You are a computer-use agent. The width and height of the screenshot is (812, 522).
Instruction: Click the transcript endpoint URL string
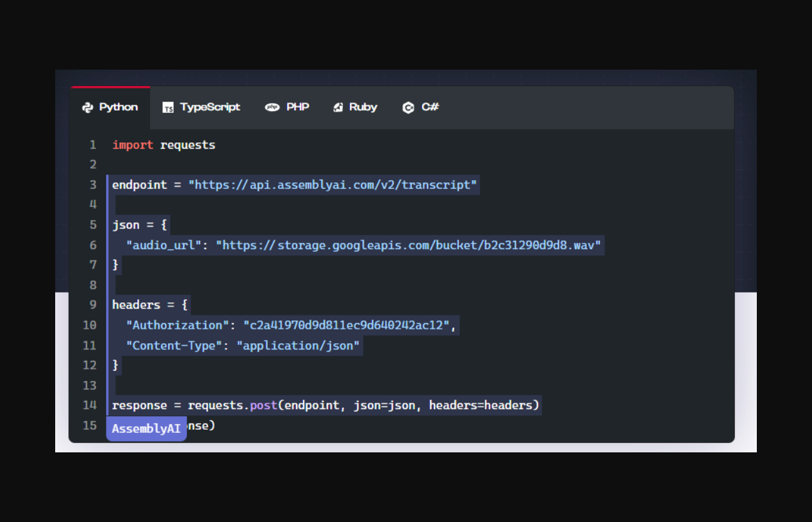(x=333, y=185)
